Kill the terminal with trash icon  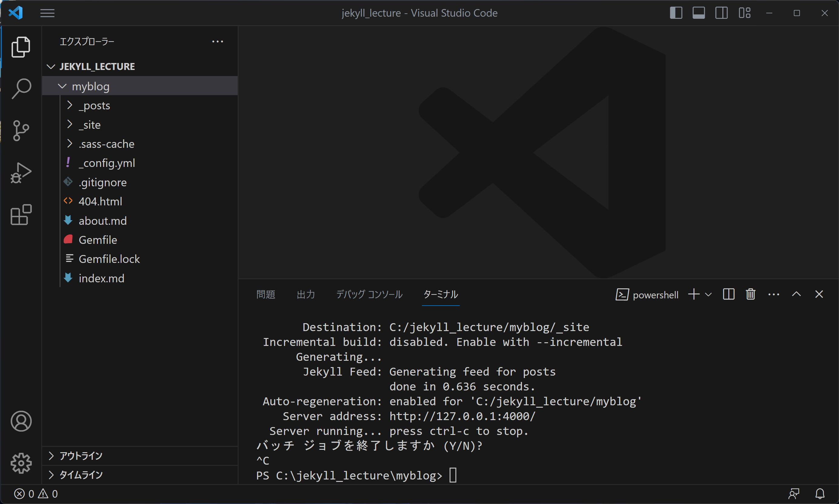[751, 294]
